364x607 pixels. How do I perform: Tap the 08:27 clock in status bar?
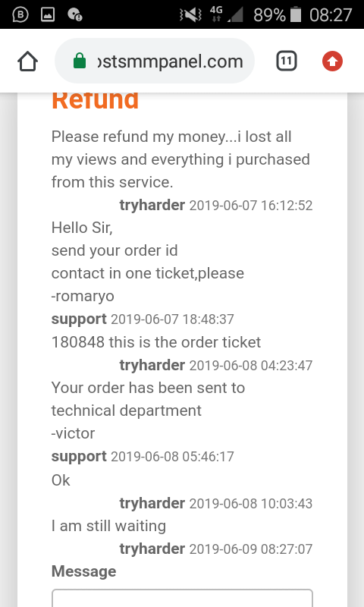(331, 15)
